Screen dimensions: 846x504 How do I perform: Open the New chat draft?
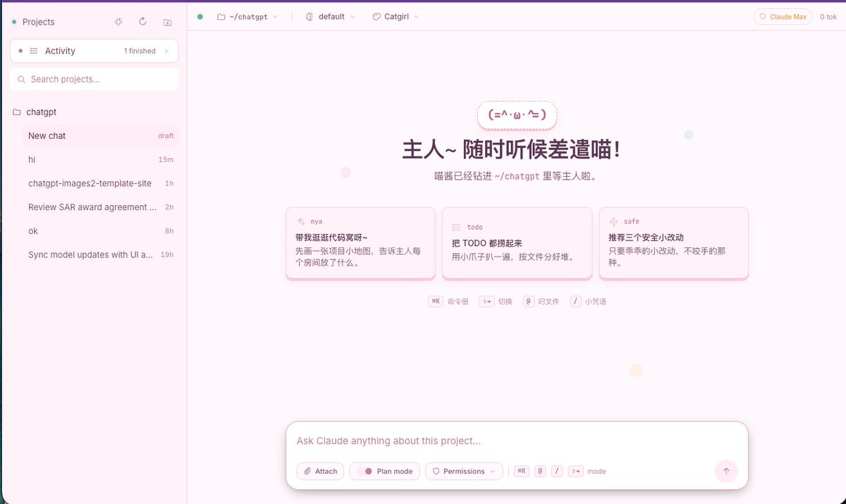(101, 136)
